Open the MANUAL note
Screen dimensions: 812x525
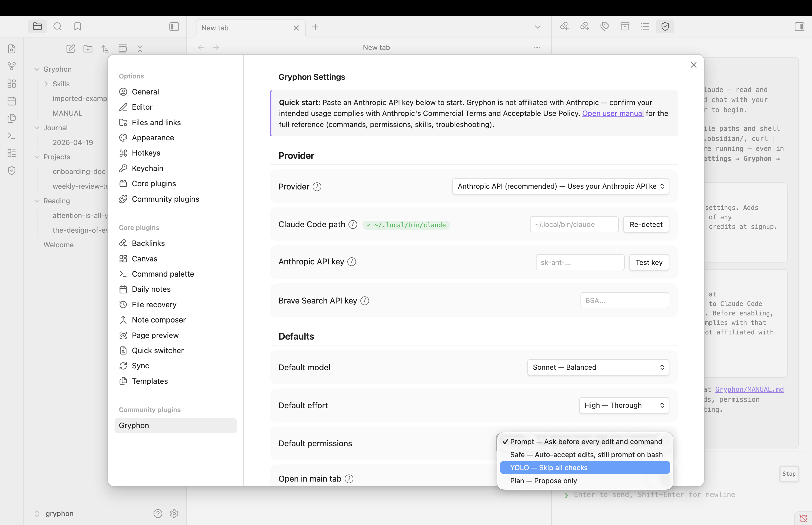[x=68, y=113]
